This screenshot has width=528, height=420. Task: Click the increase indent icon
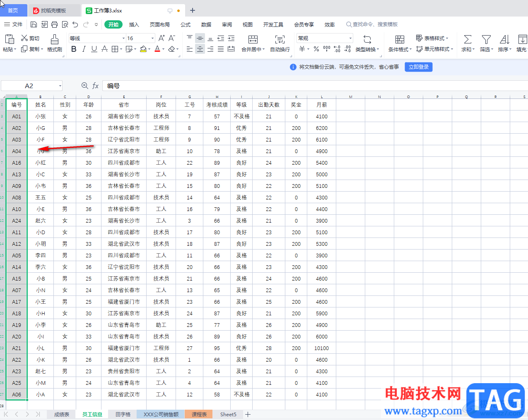point(231,38)
